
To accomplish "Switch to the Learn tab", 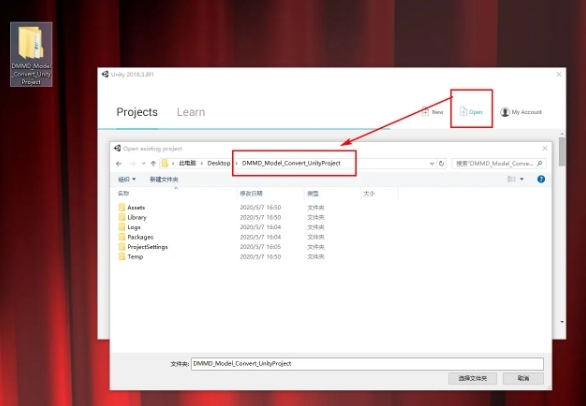I will tap(191, 112).
